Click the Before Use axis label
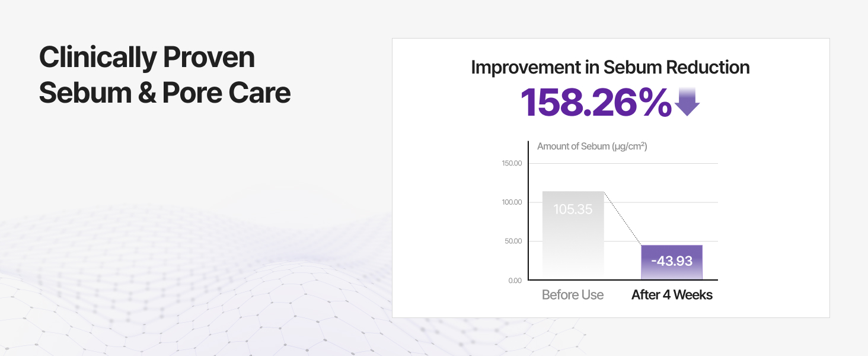Image resolution: width=868 pixels, height=356 pixels. [x=573, y=295]
